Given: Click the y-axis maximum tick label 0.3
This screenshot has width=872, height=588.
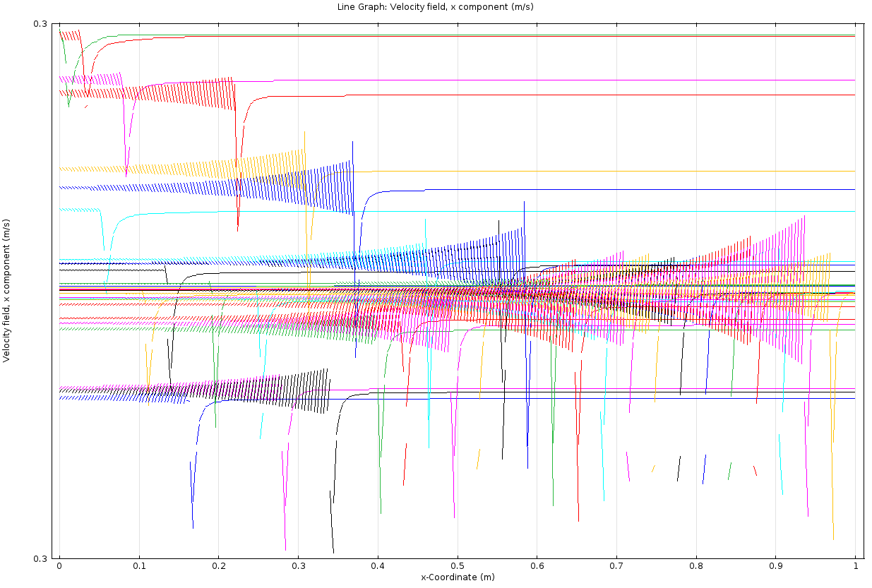Looking at the screenshot, I should (40, 24).
